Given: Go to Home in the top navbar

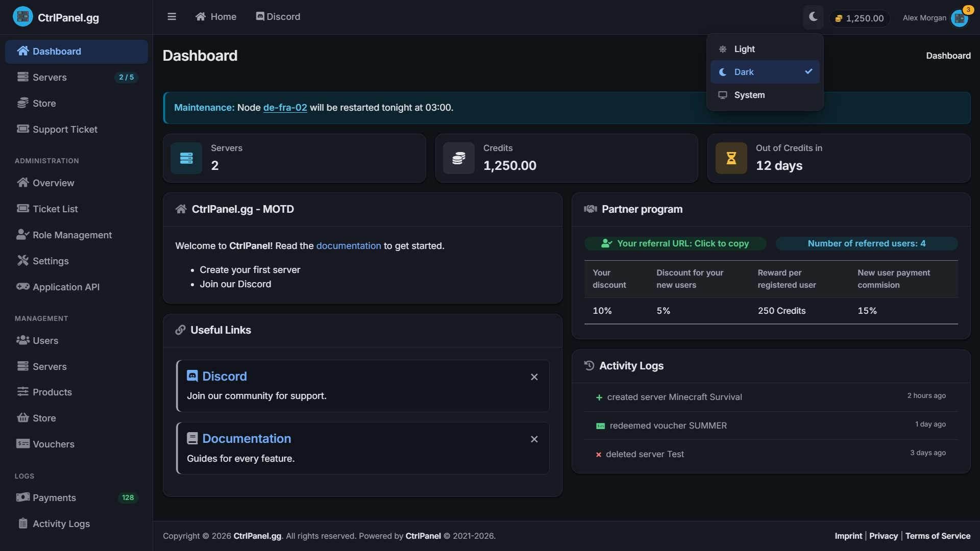Looking at the screenshot, I should 216,17.
